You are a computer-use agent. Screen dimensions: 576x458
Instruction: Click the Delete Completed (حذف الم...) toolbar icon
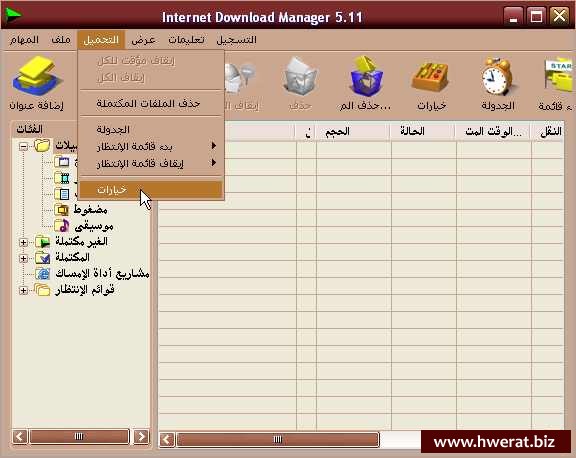(366, 76)
